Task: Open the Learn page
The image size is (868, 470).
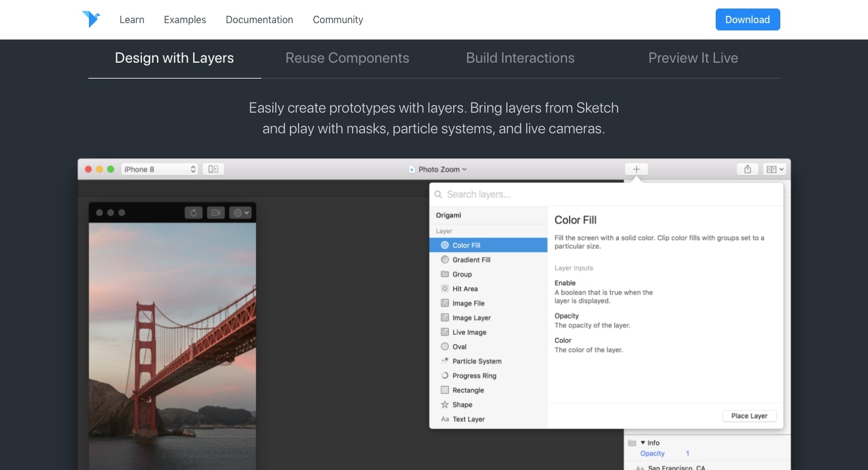Action: [x=132, y=19]
